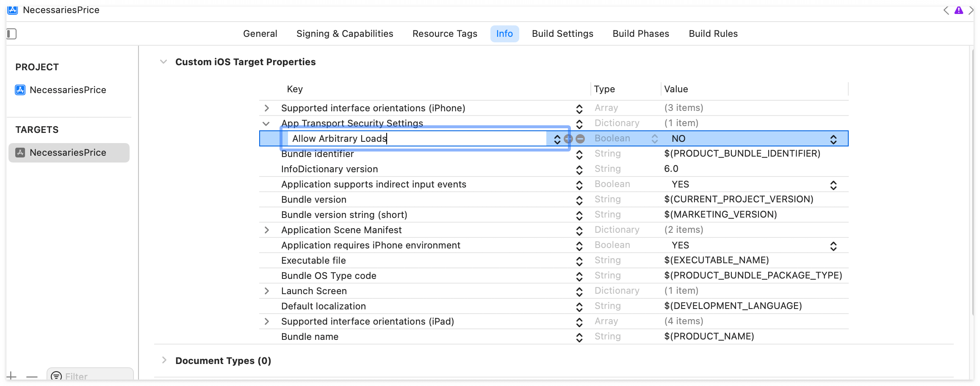This screenshot has height=386, width=980.
Task: Go to next issue arrow
Action: pyautogui.click(x=971, y=11)
